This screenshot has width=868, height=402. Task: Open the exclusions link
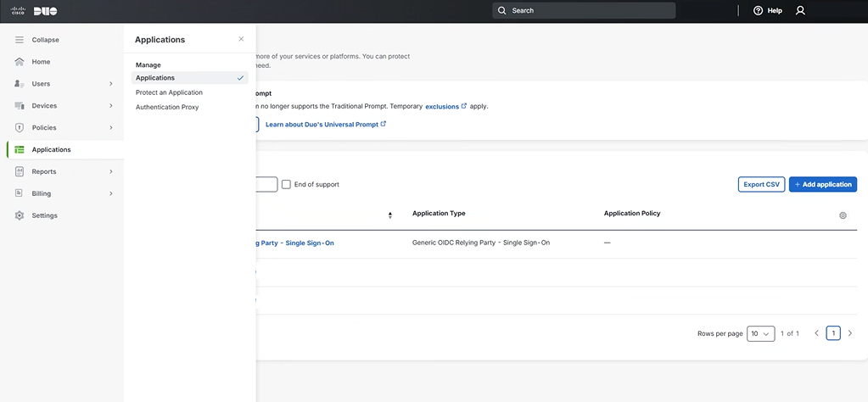coord(442,106)
